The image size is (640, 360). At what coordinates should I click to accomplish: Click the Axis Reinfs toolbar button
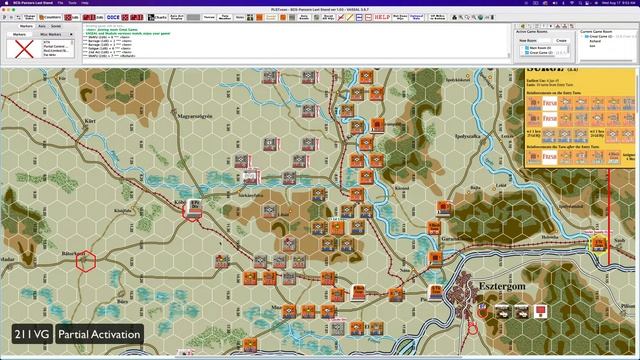pos(304,17)
